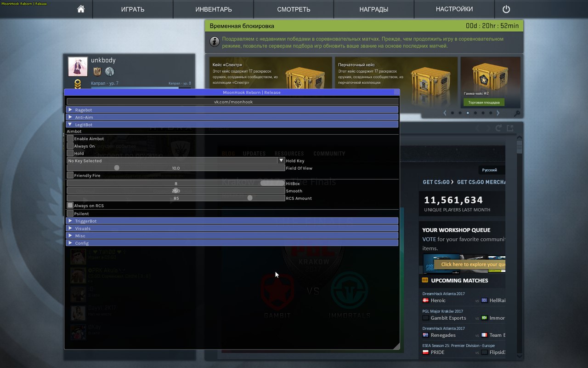Click the Временная блокировка banner header
Image resolution: width=588 pixels, height=368 pixels.
(x=364, y=26)
